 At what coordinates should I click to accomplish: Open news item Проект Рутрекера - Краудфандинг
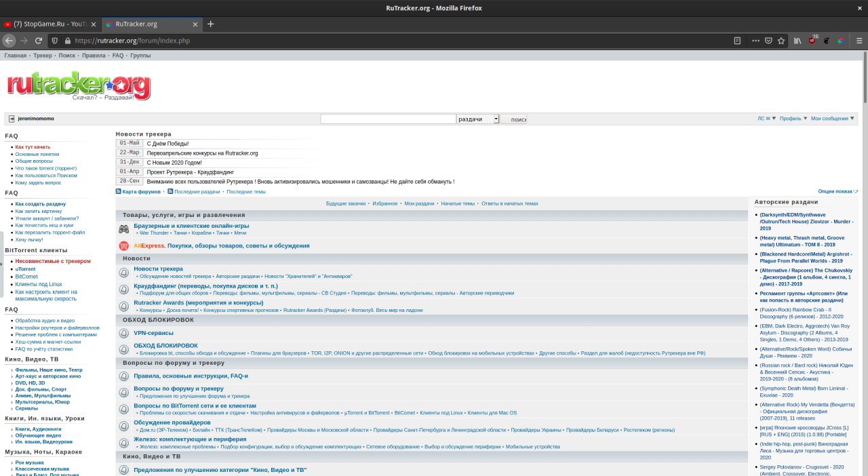[190, 172]
